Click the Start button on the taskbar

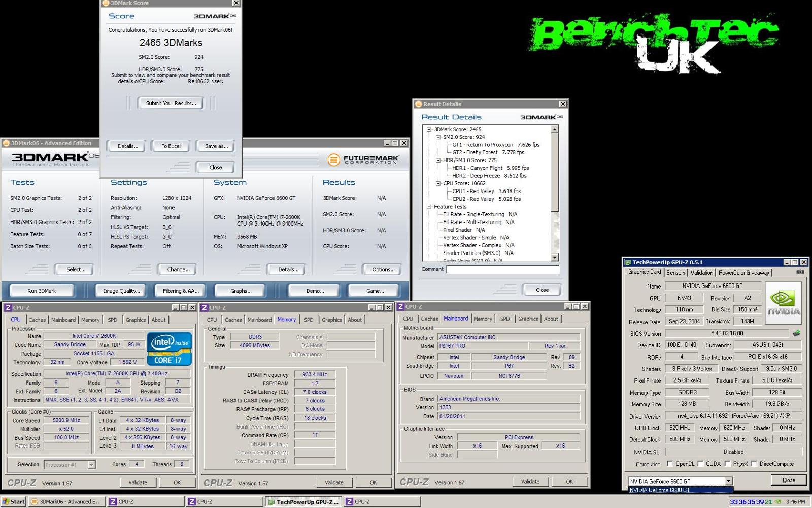pos(14,501)
